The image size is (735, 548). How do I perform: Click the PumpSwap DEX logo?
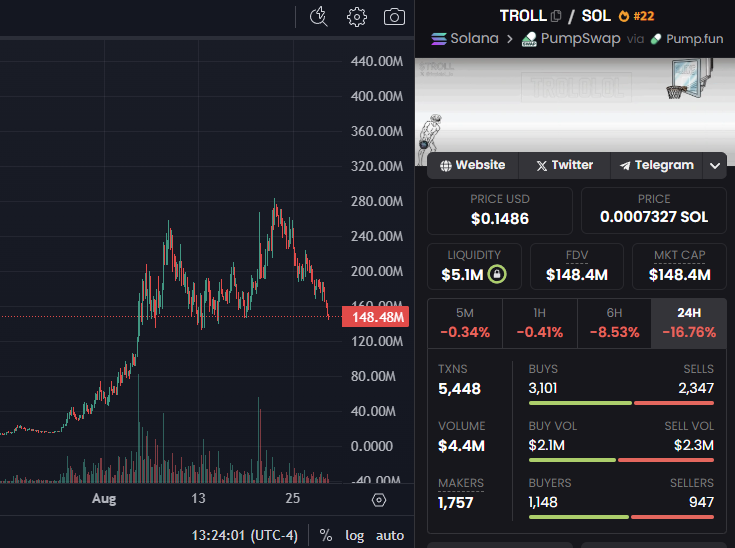click(529, 39)
